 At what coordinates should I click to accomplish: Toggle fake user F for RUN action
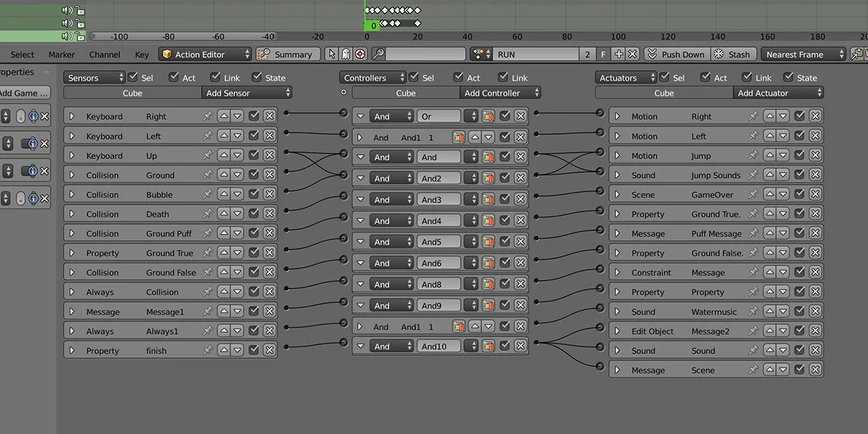coord(603,54)
